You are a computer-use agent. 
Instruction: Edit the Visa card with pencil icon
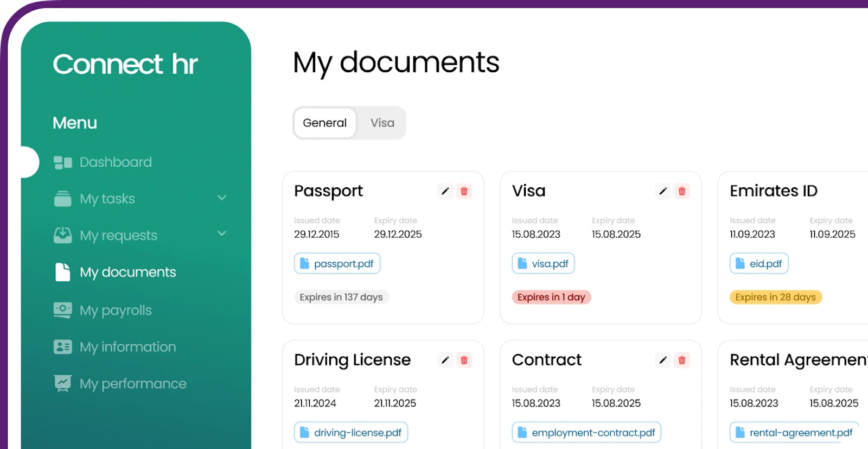point(663,191)
